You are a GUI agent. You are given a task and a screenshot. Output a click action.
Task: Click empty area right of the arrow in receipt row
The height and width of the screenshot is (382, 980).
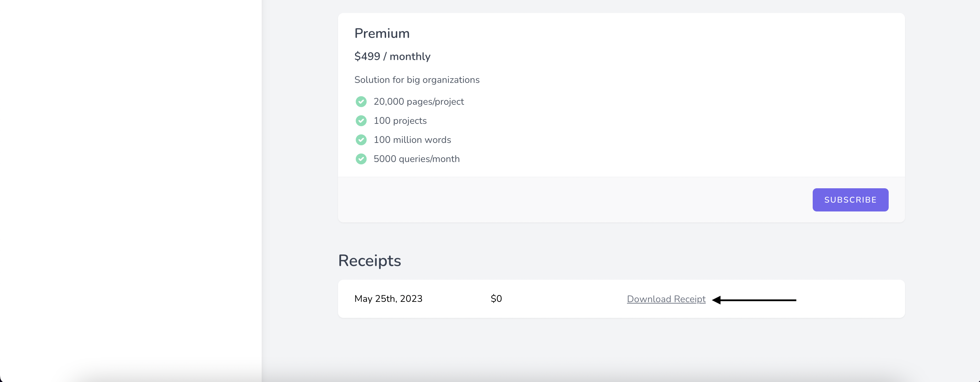click(852, 299)
